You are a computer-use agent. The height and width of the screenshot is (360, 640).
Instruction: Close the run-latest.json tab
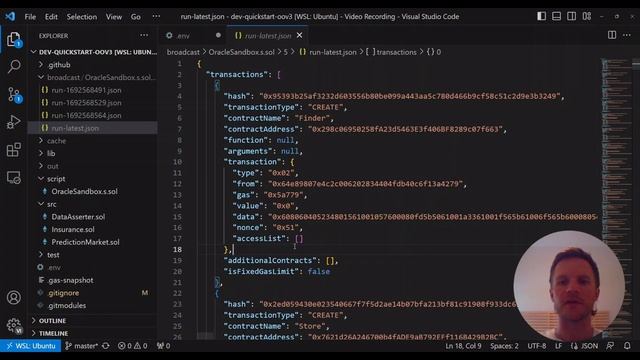[x=300, y=36]
